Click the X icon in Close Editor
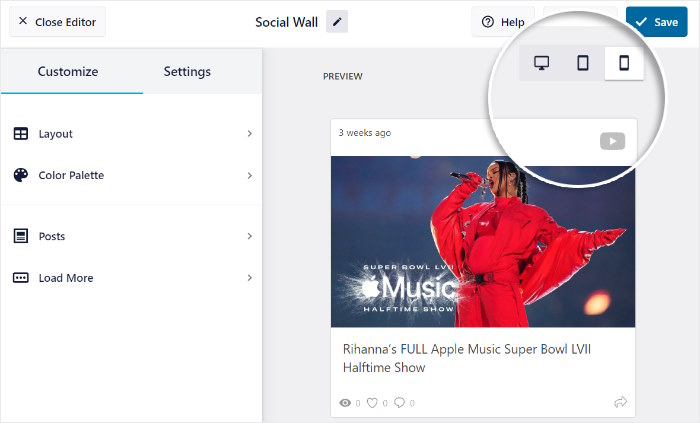Viewport: 700px width, 423px height. [23, 21]
